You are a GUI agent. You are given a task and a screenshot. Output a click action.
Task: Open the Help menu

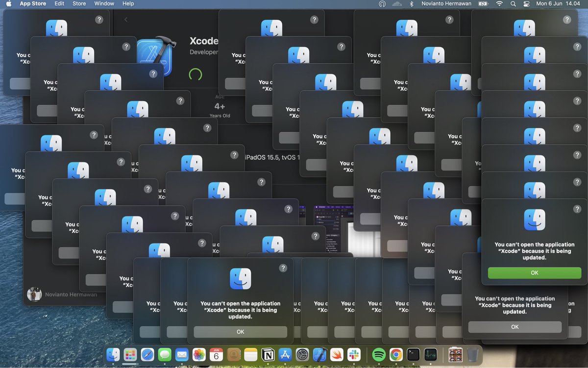tap(128, 3)
